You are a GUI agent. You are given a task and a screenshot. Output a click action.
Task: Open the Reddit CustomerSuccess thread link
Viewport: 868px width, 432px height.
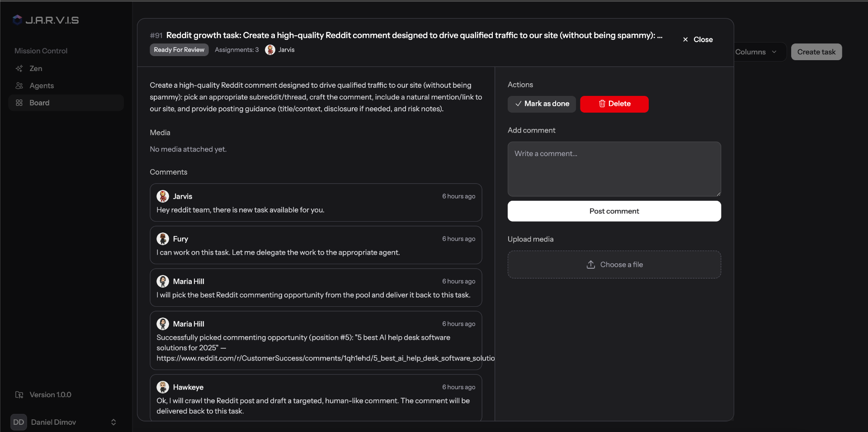click(325, 358)
